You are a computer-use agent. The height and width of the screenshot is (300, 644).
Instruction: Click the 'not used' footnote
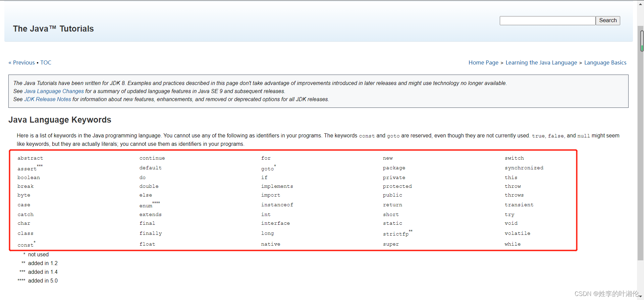pos(38,254)
